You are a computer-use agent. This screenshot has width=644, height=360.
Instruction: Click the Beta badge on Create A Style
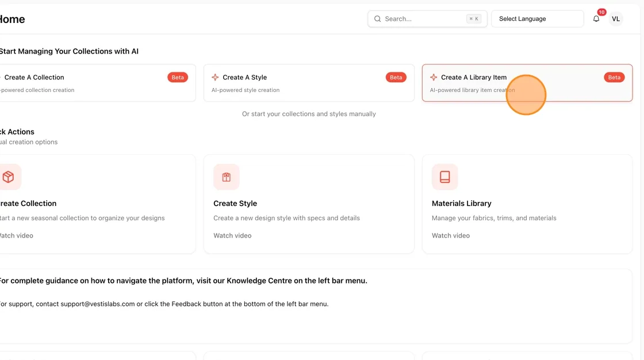(x=396, y=77)
